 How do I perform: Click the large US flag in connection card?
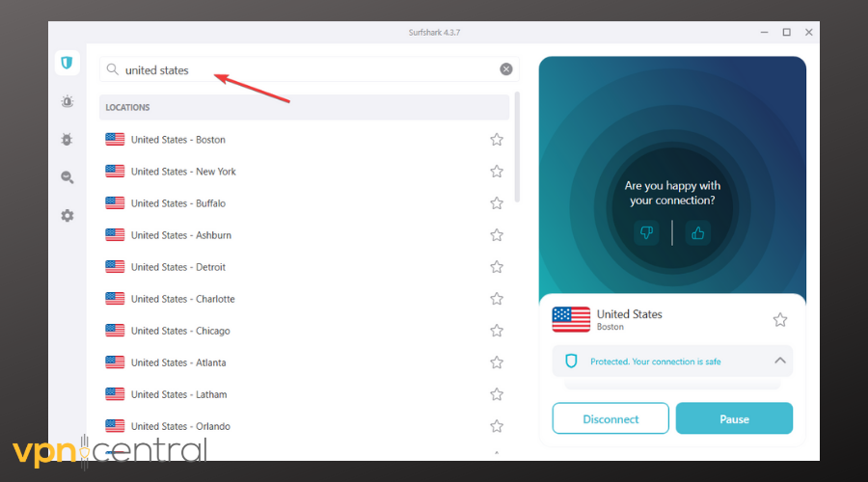[571, 319]
